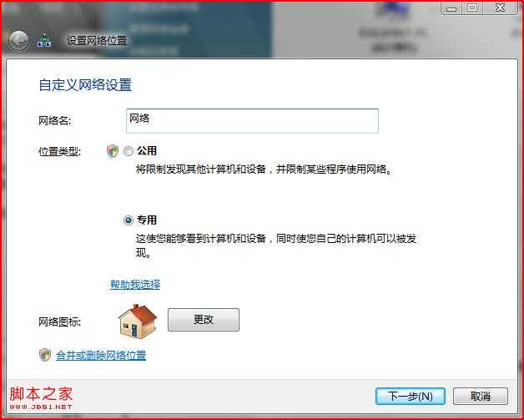524x420 pixels.
Task: Click the 下一步(N) button
Action: click(411, 397)
